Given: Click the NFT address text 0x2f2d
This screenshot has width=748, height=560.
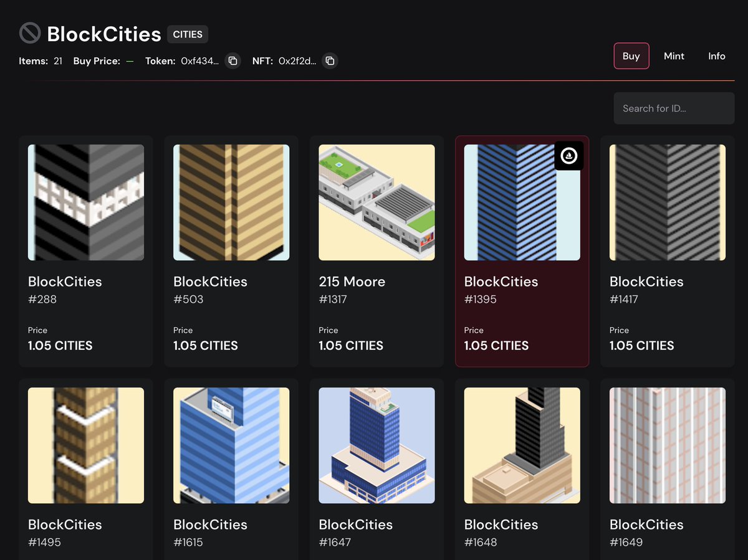Looking at the screenshot, I should coord(297,61).
